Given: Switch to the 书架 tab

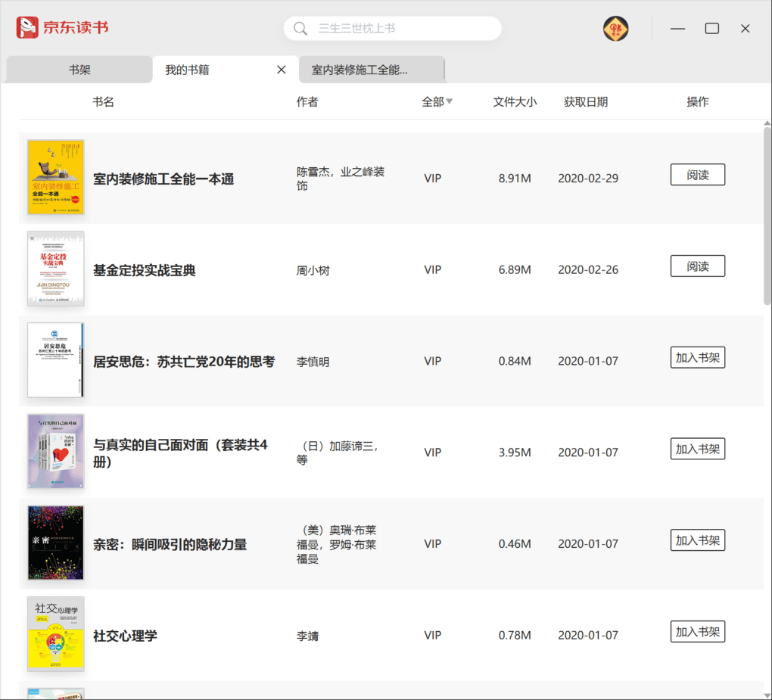Looking at the screenshot, I should click(x=79, y=70).
